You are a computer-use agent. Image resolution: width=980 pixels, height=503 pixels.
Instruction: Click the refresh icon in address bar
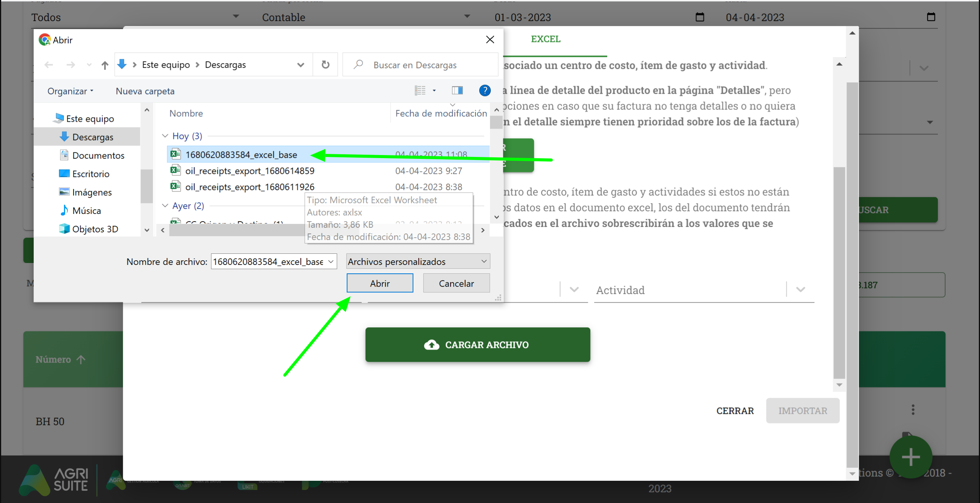(325, 65)
